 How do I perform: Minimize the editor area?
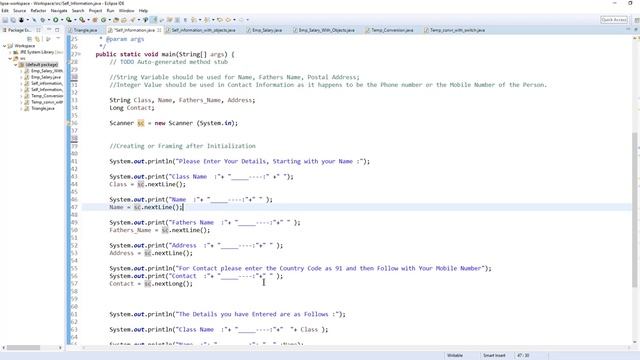pos(628,29)
